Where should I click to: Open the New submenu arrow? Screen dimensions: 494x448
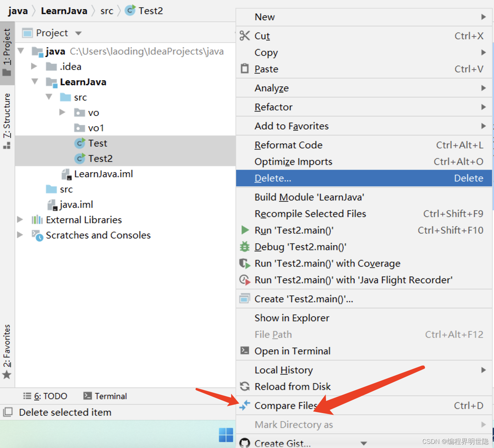click(484, 17)
